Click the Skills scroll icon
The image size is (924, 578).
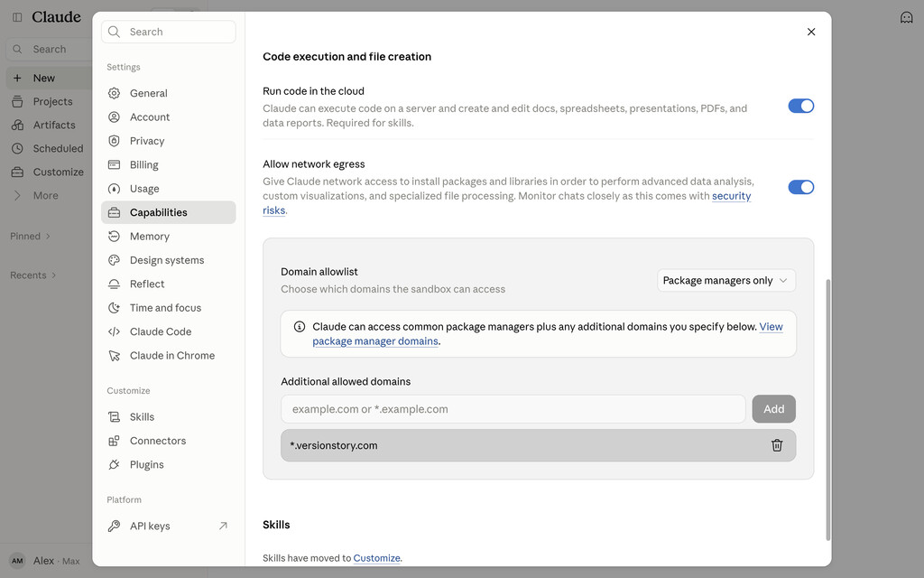pyautogui.click(x=115, y=417)
